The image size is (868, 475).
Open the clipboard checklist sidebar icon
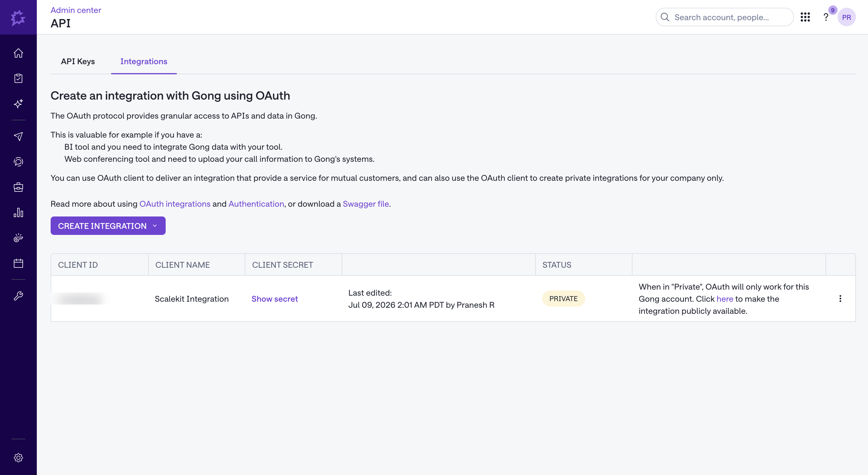[x=18, y=78]
